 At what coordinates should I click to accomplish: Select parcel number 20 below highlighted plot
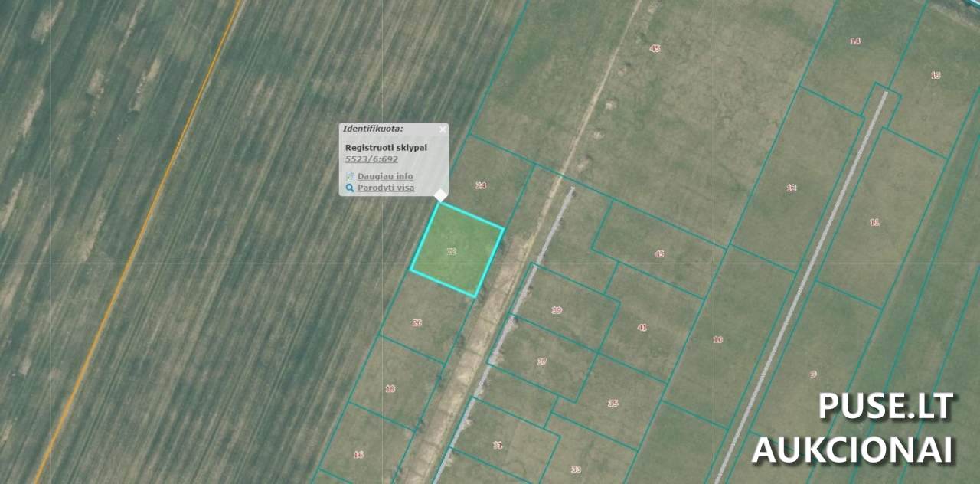coord(417,322)
